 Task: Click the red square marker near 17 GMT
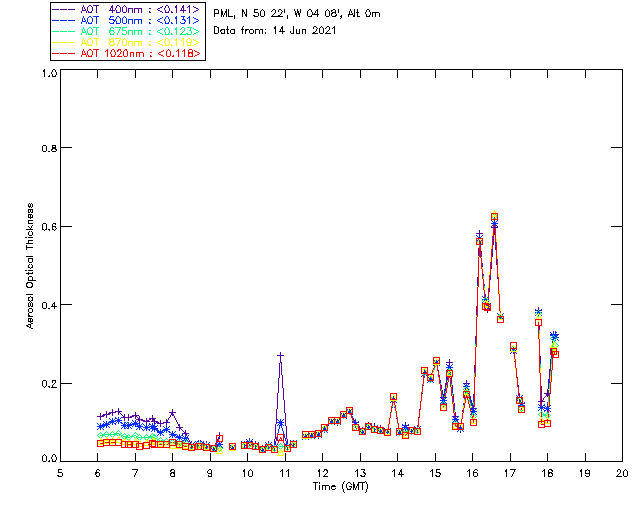[x=513, y=346]
